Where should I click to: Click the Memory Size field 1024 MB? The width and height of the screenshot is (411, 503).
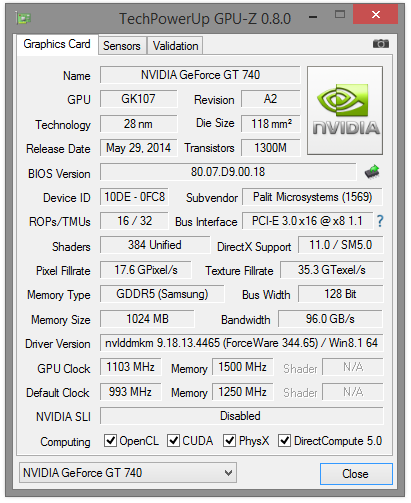coord(147,319)
